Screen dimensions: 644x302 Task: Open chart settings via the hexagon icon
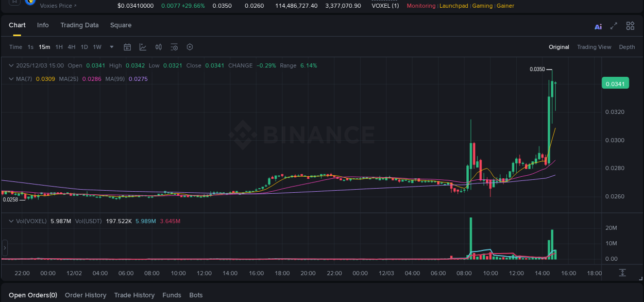coord(190,47)
